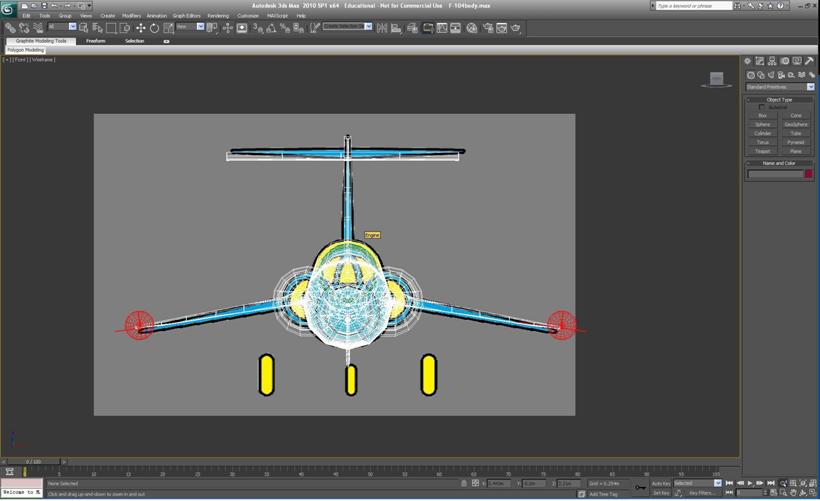Switch to the Freeform ribbon tab
820x501 pixels.
pos(96,41)
